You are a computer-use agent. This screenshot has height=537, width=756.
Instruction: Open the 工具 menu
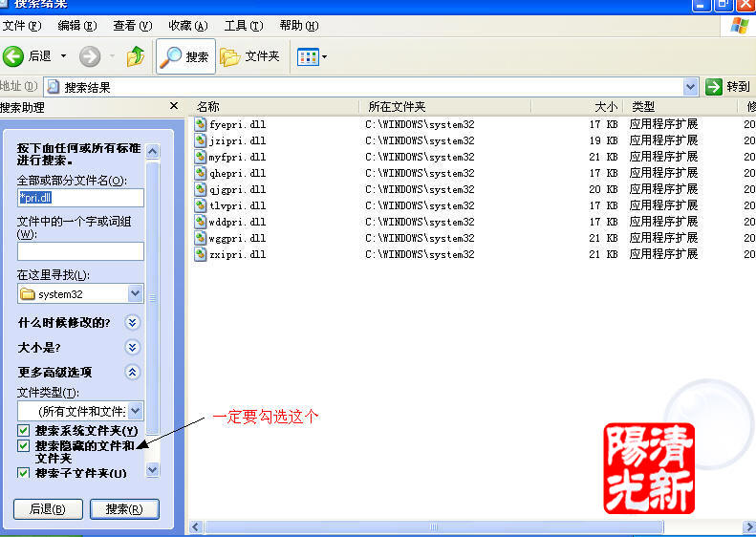(244, 26)
